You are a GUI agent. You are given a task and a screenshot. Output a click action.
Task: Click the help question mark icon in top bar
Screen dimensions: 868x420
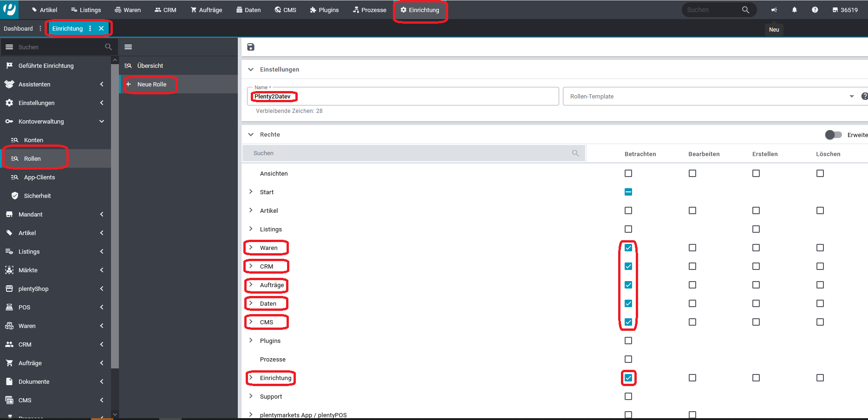pyautogui.click(x=815, y=10)
